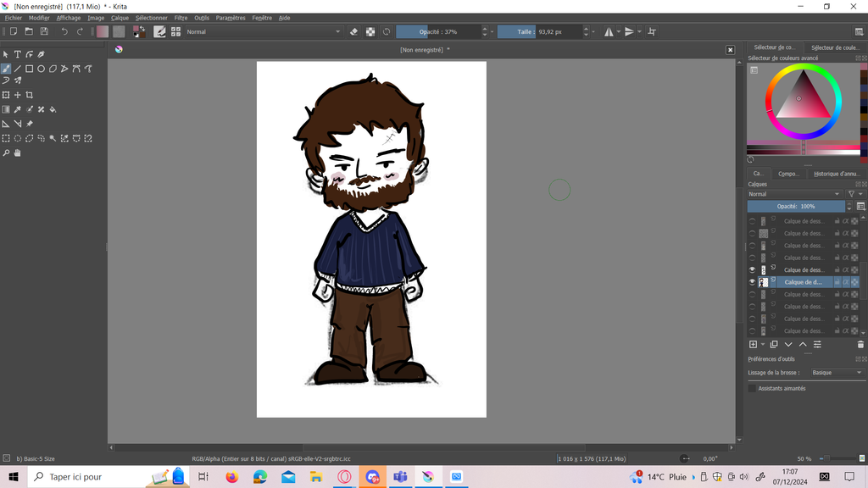This screenshot has width=868, height=488.
Task: Switch to the Historique d'annulation tab
Action: point(836,174)
